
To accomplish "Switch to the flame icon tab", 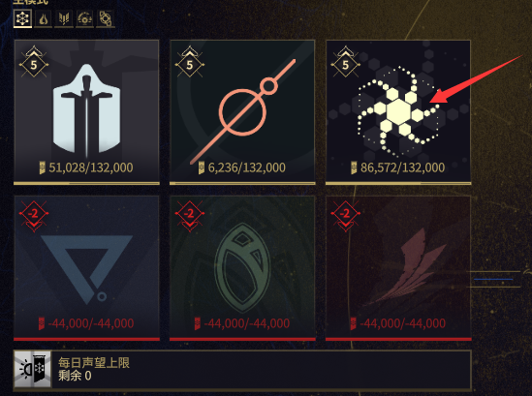I will click(x=43, y=18).
